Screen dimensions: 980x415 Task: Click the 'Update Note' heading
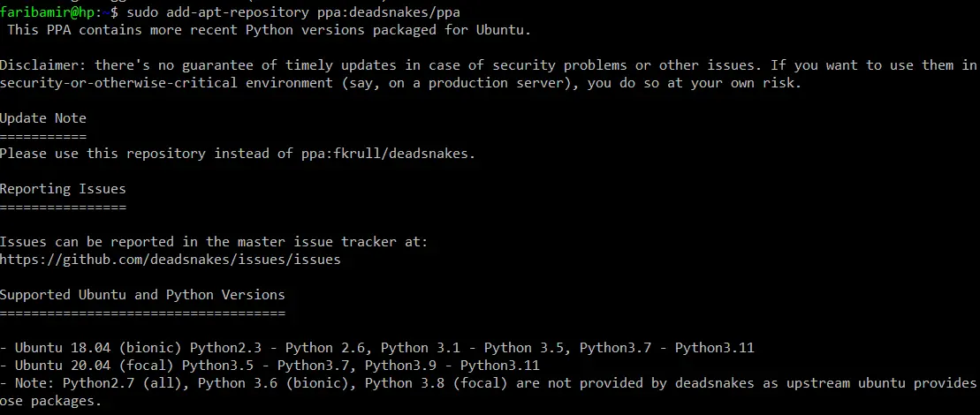43,118
